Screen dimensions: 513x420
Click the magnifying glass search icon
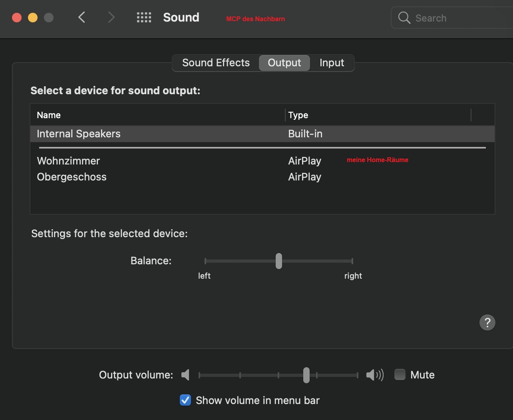click(x=404, y=18)
